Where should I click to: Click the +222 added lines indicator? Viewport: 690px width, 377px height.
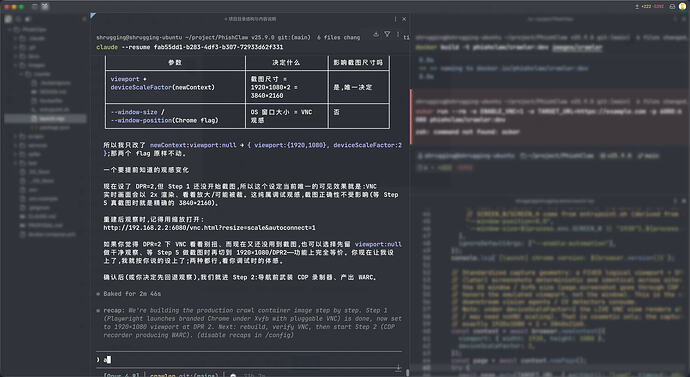[646, 7]
